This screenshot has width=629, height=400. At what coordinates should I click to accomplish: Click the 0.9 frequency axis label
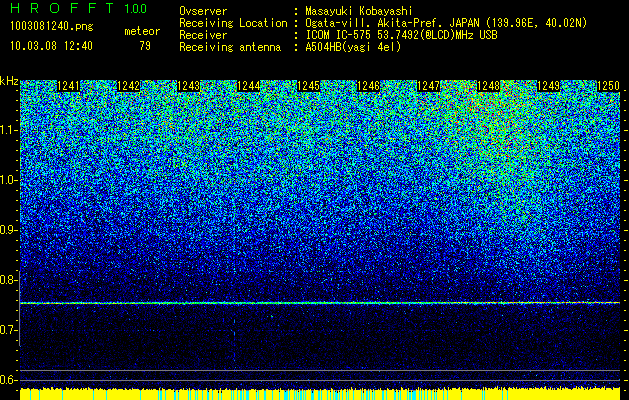(x=9, y=230)
